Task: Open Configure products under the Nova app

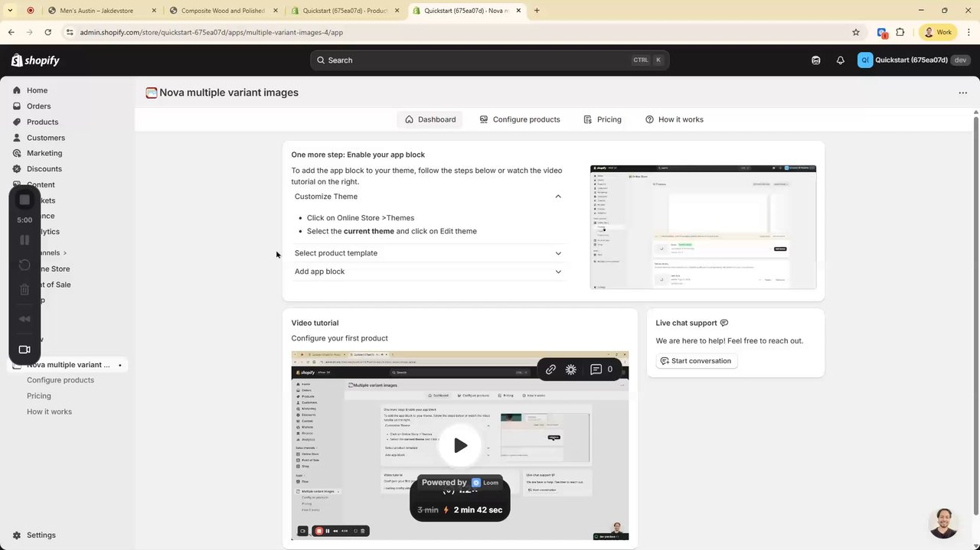Action: point(60,380)
